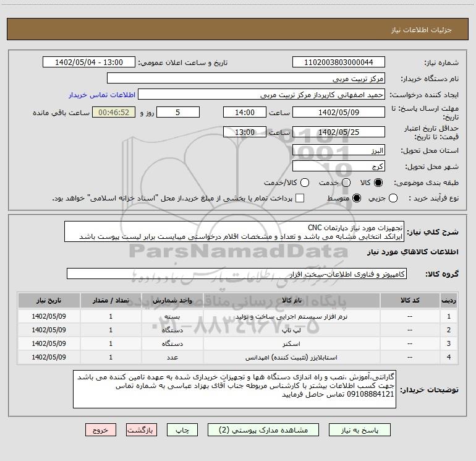
Task: Click the date cell in row 4
Action: click(49, 358)
